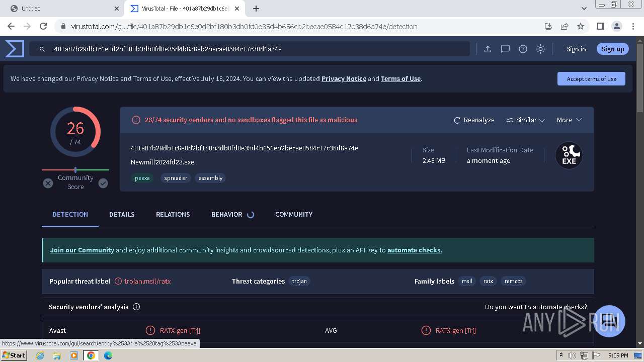Open the help question mark icon
The width and height of the screenshot is (644, 362).
pos(523,49)
